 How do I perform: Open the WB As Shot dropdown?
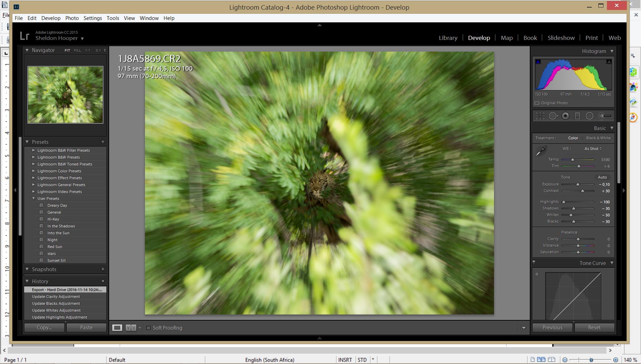[x=592, y=149]
